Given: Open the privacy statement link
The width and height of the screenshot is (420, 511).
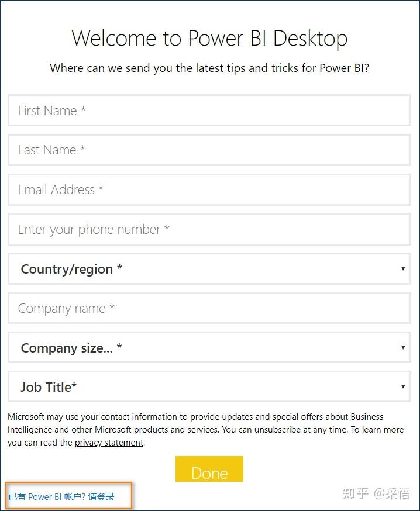Looking at the screenshot, I should click(109, 443).
